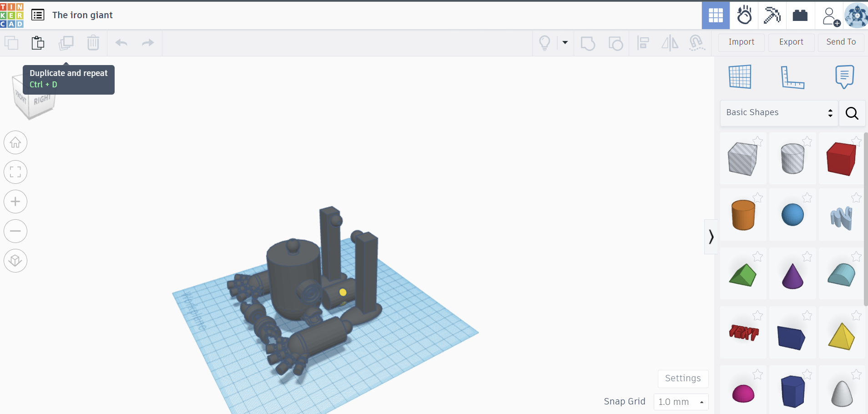The width and height of the screenshot is (868, 414).
Task: Click the Mirror tool icon
Action: (x=670, y=43)
